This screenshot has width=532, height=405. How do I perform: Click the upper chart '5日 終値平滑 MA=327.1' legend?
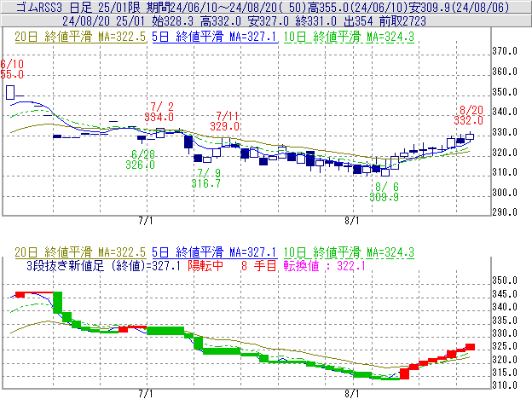click(215, 37)
